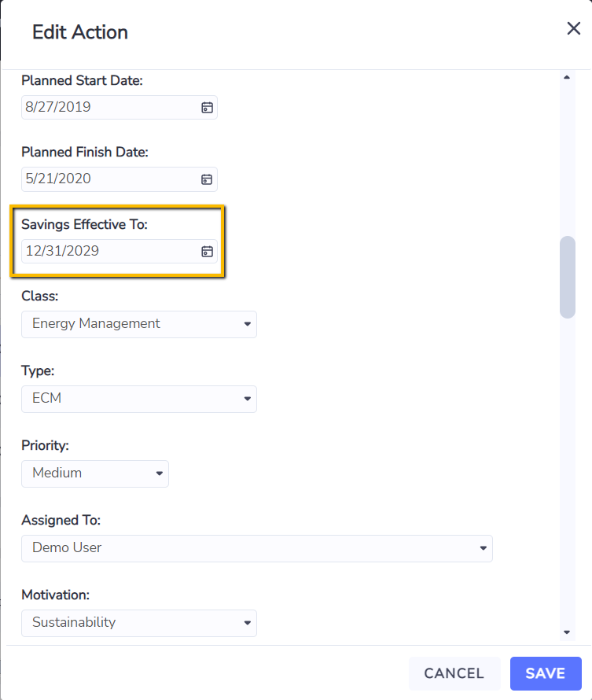Click the CANCEL button
This screenshot has width=592, height=700.
coord(454,673)
